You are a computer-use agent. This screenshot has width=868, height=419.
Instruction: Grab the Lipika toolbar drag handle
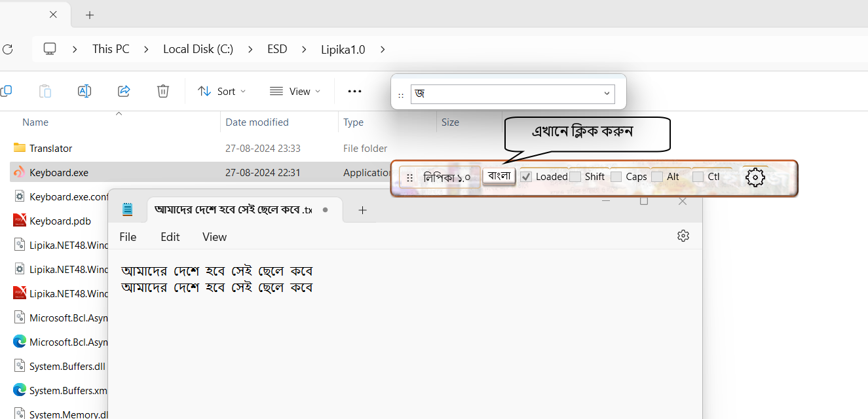coord(409,177)
